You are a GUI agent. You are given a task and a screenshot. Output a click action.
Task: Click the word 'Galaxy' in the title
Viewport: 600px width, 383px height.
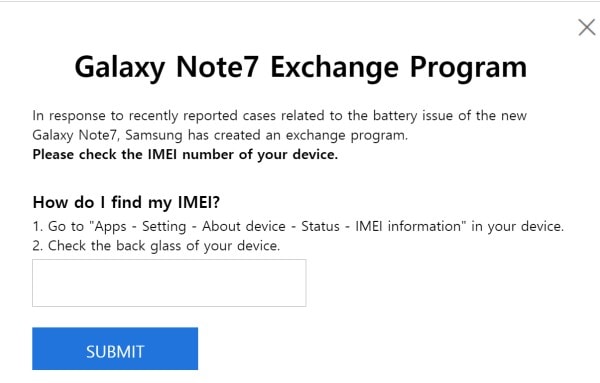coord(120,68)
